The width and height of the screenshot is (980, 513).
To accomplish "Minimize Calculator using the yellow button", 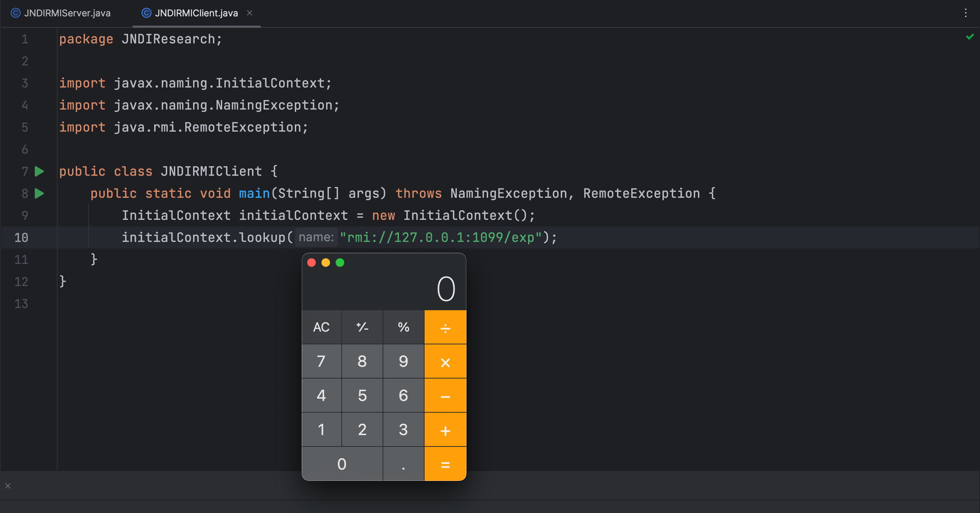I will click(326, 263).
